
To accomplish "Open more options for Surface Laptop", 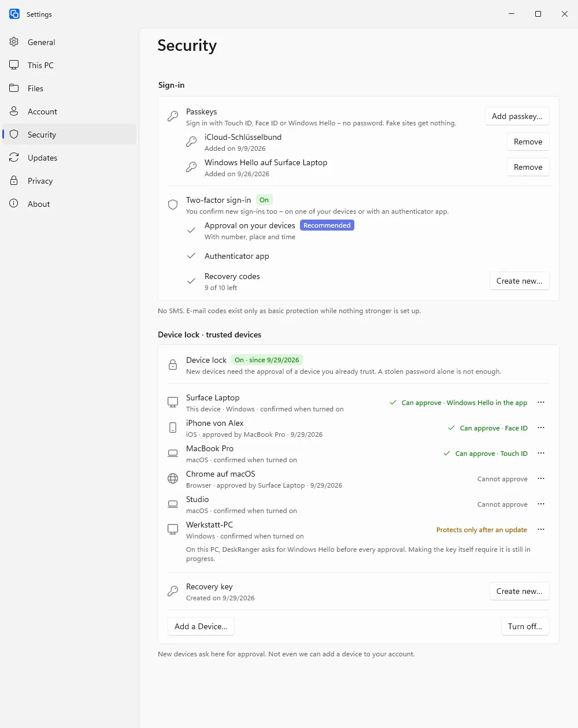I will [x=541, y=402].
